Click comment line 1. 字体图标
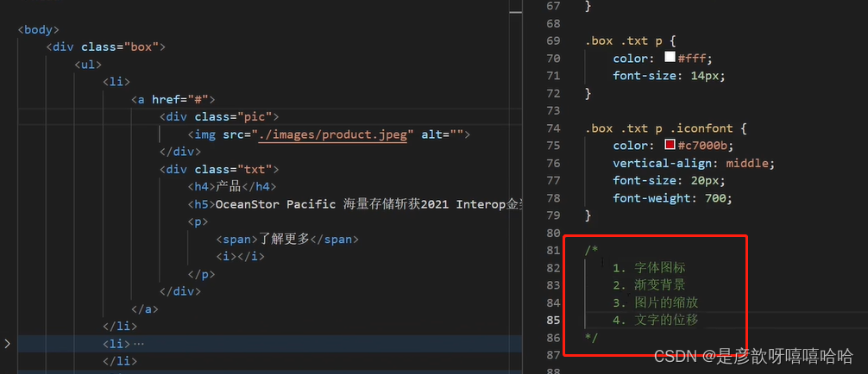This screenshot has width=868, height=374. pyautogui.click(x=649, y=268)
